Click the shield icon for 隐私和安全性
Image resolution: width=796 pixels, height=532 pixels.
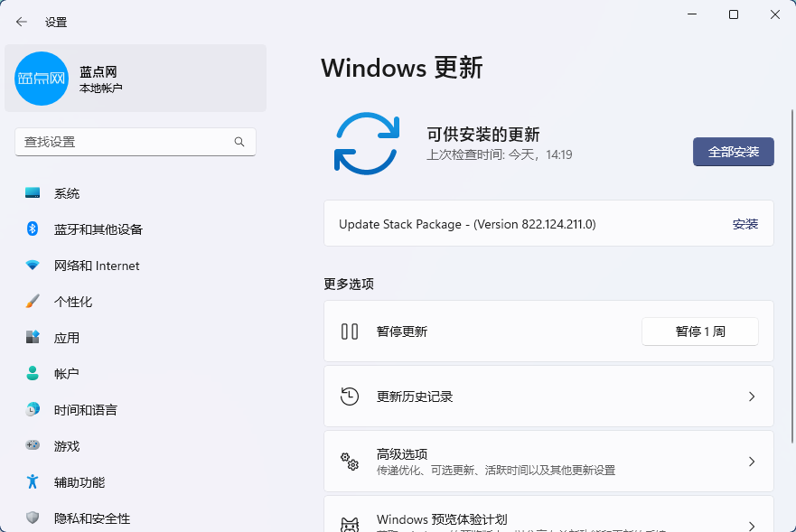click(33, 518)
